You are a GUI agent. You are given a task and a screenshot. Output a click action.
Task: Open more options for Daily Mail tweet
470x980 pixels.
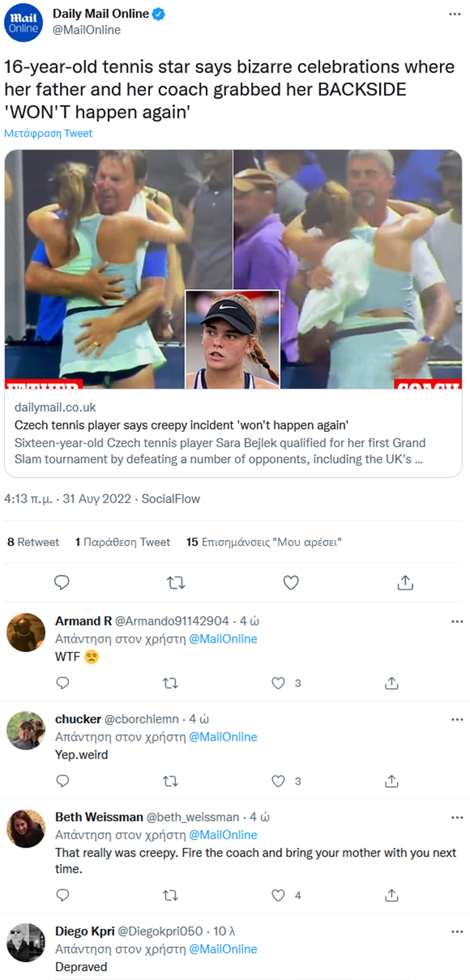[x=455, y=14]
